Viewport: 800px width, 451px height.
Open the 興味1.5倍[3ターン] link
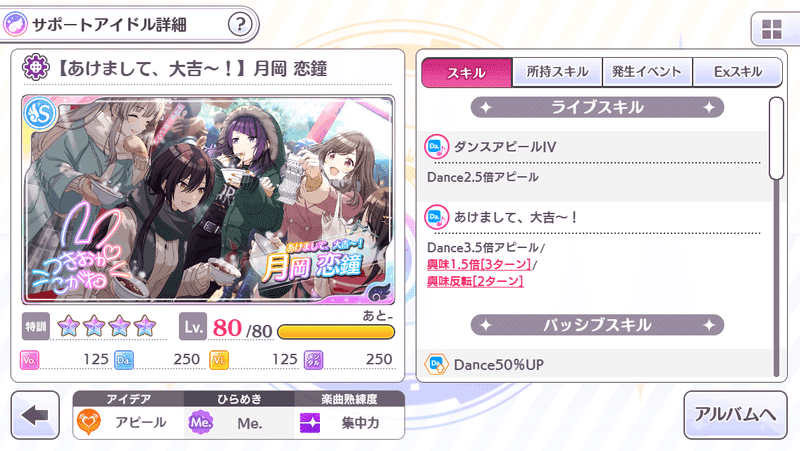click(x=479, y=264)
